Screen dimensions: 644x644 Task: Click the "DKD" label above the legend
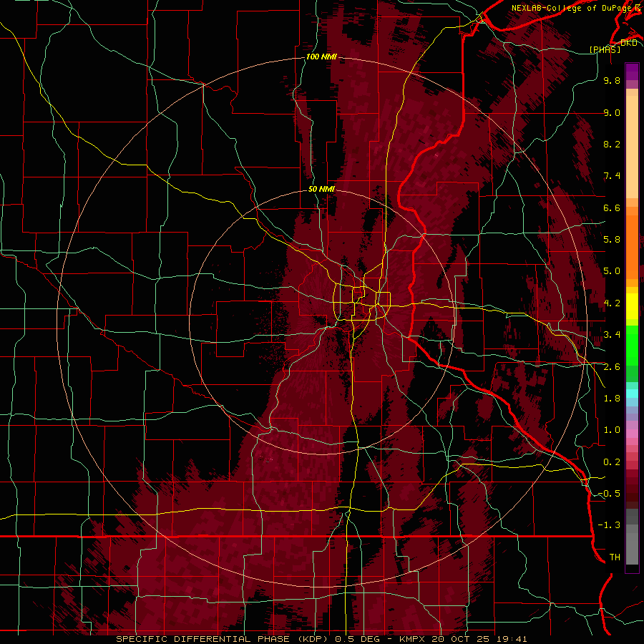(629, 42)
